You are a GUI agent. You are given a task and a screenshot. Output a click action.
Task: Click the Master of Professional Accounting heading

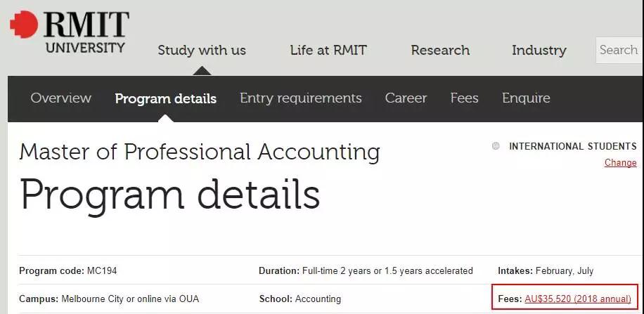click(200, 152)
